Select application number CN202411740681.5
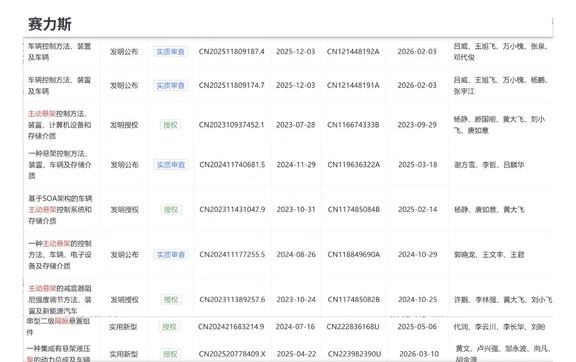This screenshot has width=576, height=362. 232,165
